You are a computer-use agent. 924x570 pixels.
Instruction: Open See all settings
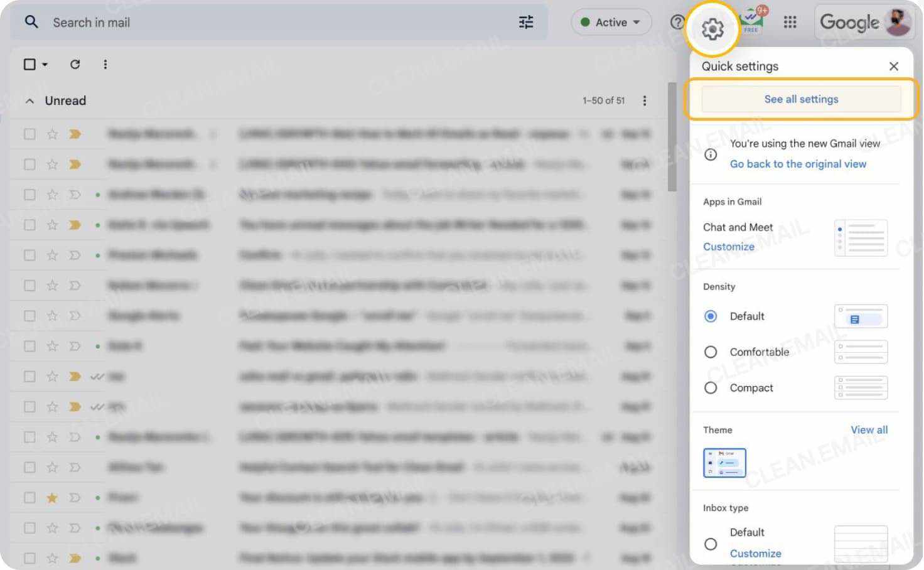[x=801, y=99]
